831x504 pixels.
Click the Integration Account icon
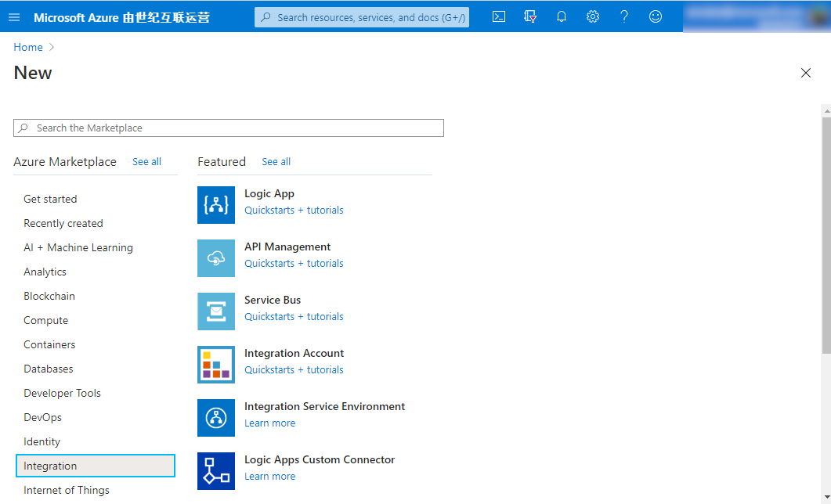point(216,365)
